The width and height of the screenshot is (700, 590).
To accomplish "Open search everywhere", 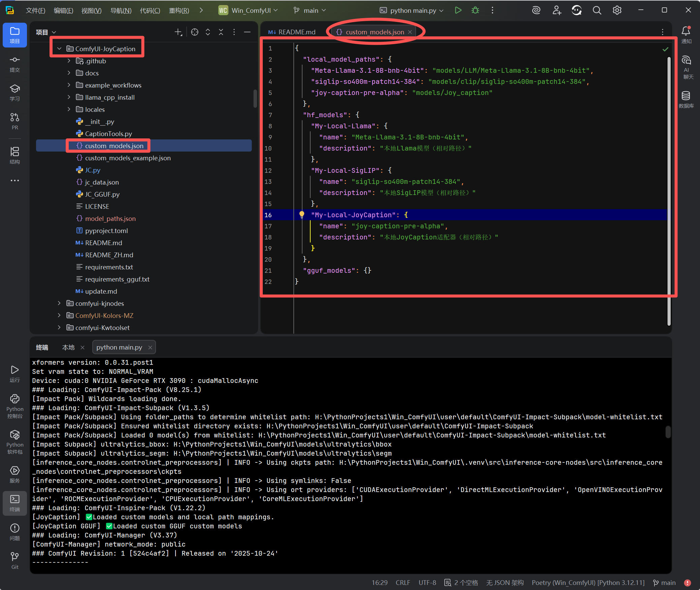I will pyautogui.click(x=597, y=10).
